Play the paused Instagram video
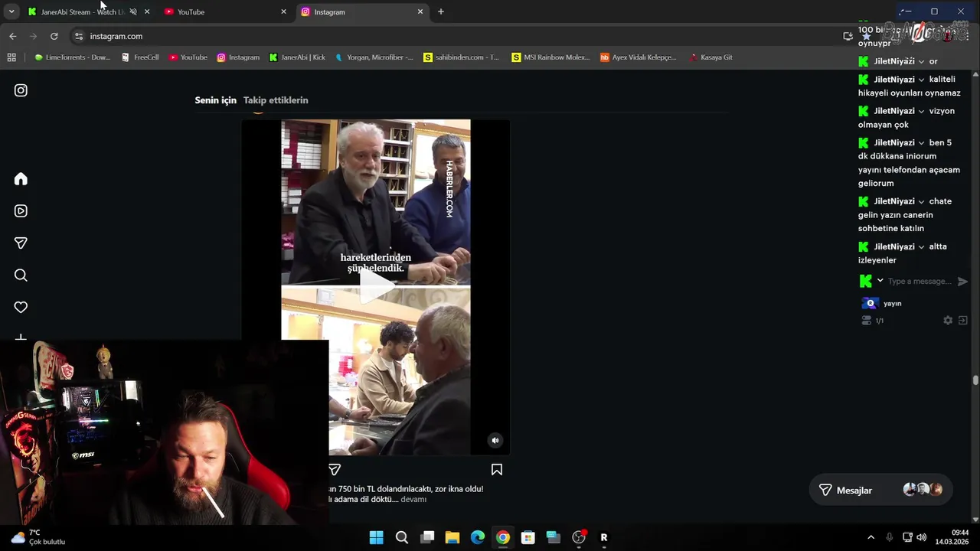Viewport: 980px width, 551px height. pyautogui.click(x=376, y=287)
